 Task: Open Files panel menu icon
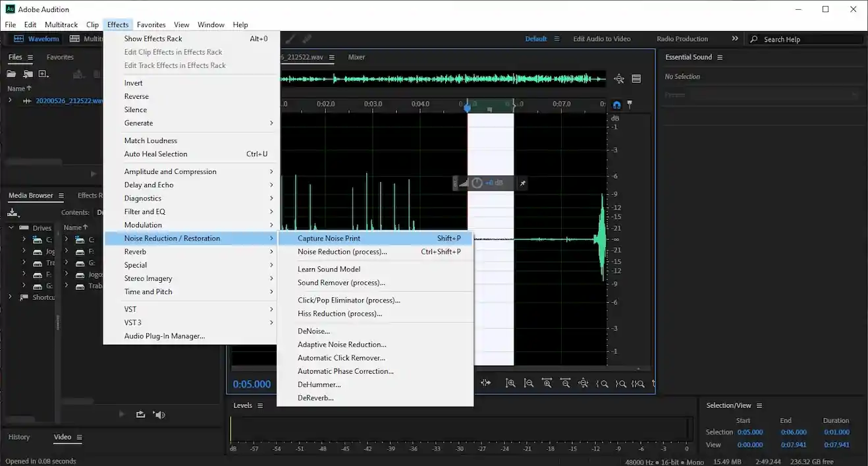tap(30, 57)
